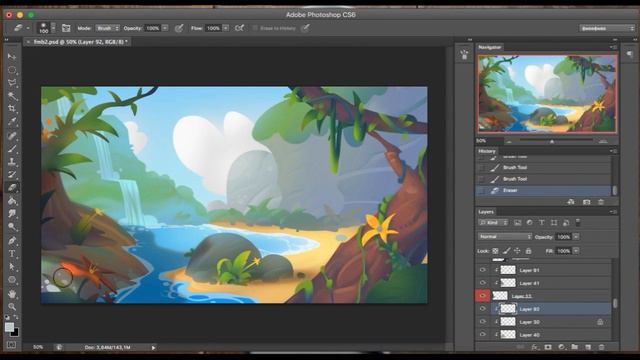Open the eraser Mode dropdown
Image resolution: width=640 pixels, height=360 pixels.
(x=108, y=28)
